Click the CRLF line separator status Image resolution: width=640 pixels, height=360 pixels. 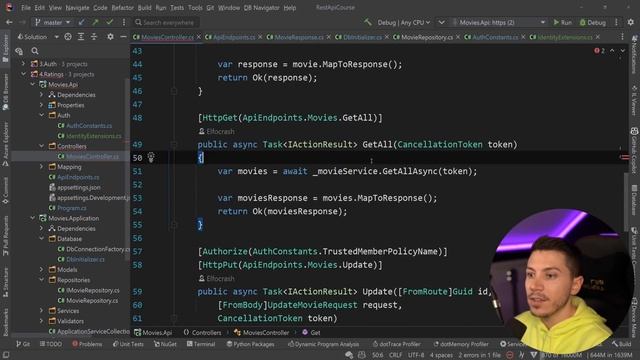395,355
